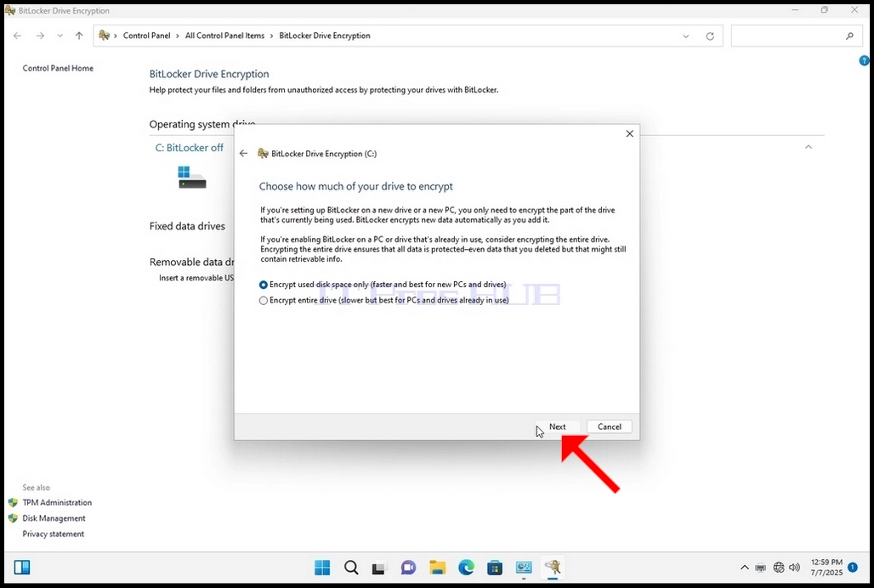The image size is (874, 588).
Task: Open the clock showing 12:59 PM
Action: [826, 568]
